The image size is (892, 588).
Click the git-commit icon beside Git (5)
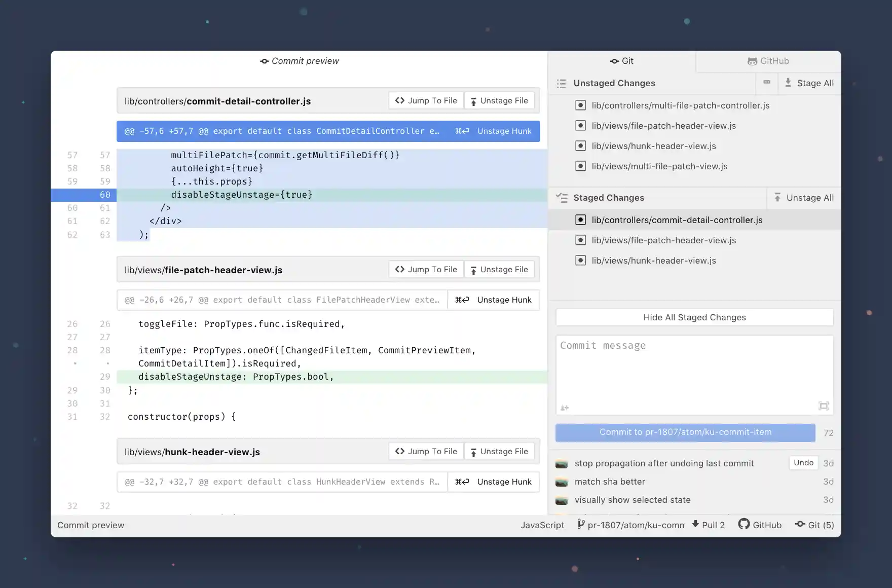pos(800,524)
